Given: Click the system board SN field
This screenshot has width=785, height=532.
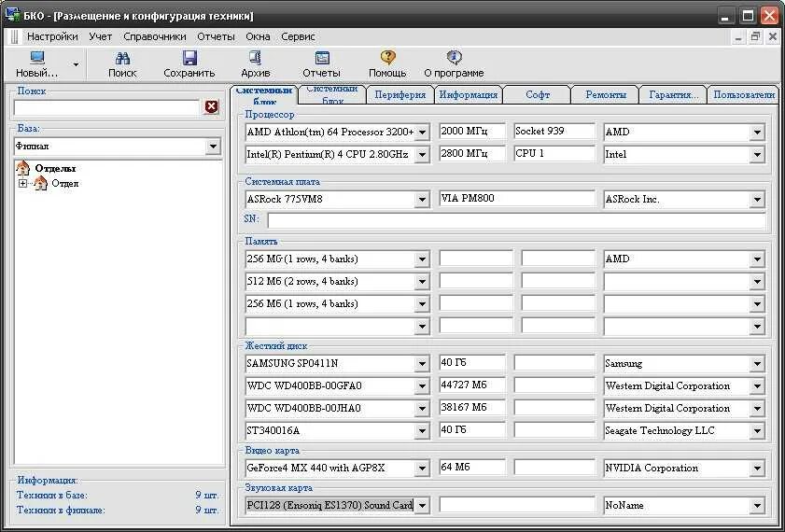Looking at the screenshot, I should coord(517,220).
